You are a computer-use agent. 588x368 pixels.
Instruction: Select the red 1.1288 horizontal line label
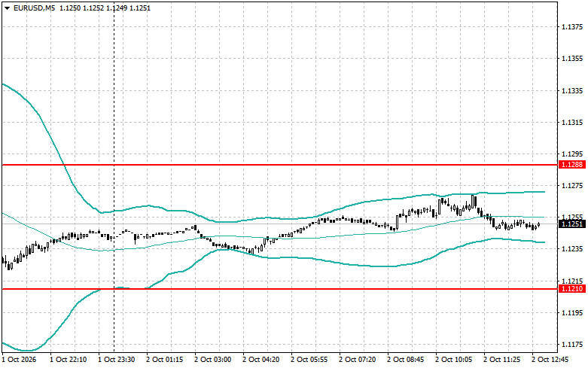(572, 165)
